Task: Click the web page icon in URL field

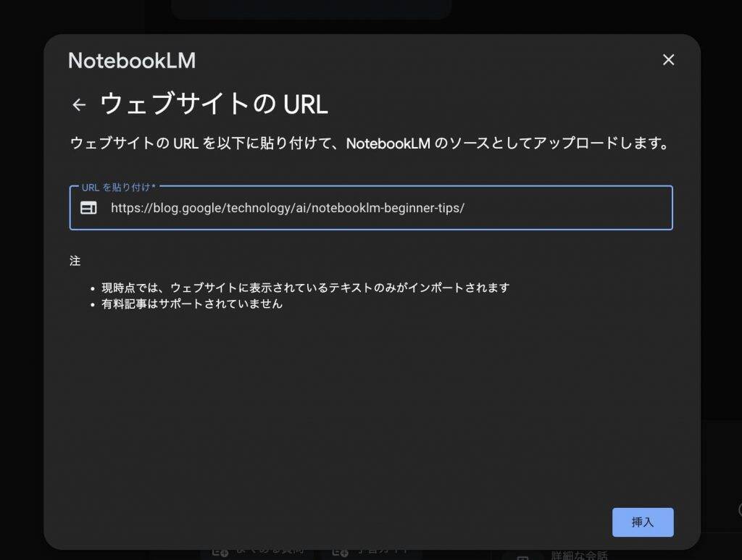Action: pyautogui.click(x=88, y=209)
